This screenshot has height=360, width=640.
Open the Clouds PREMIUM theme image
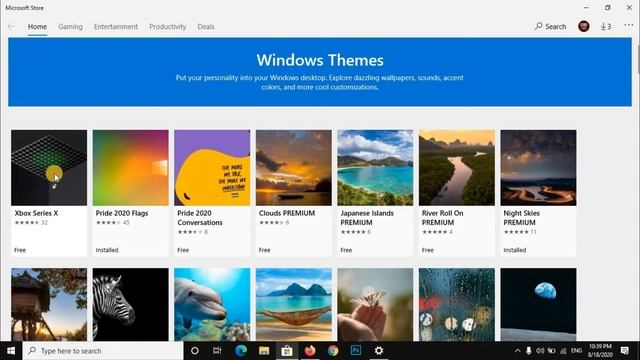(x=294, y=168)
